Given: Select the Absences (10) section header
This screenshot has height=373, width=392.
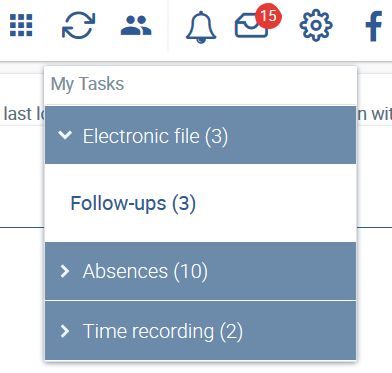Looking at the screenshot, I should (x=200, y=271).
